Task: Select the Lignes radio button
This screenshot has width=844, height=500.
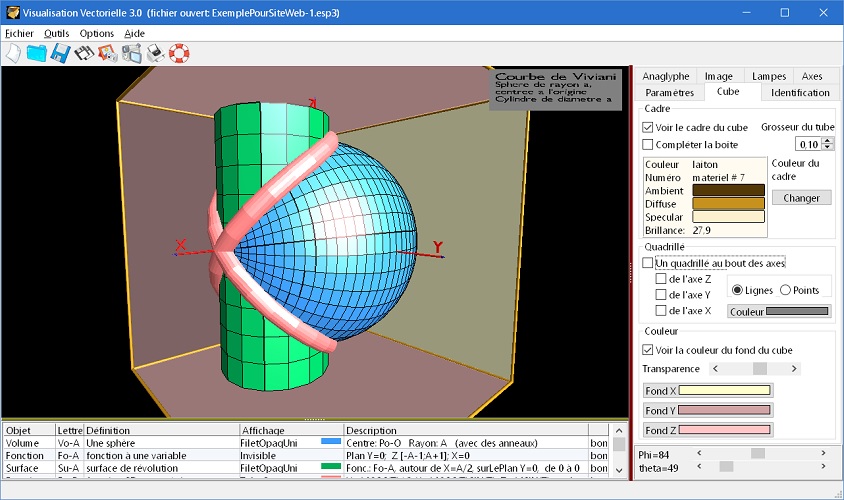Action: point(737,290)
